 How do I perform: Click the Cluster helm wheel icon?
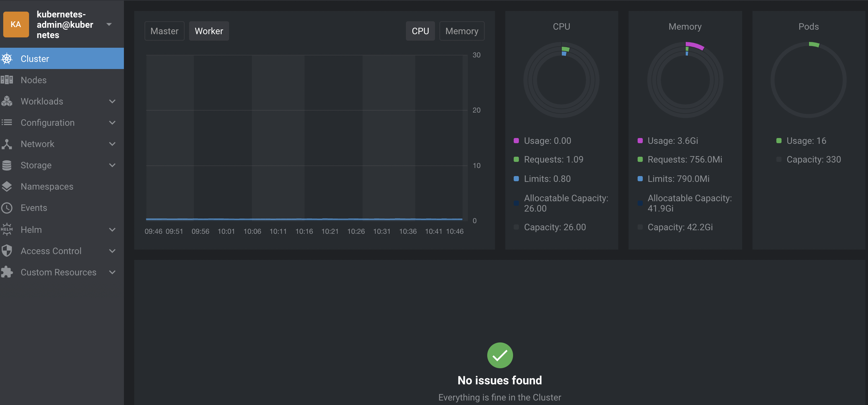(7, 59)
